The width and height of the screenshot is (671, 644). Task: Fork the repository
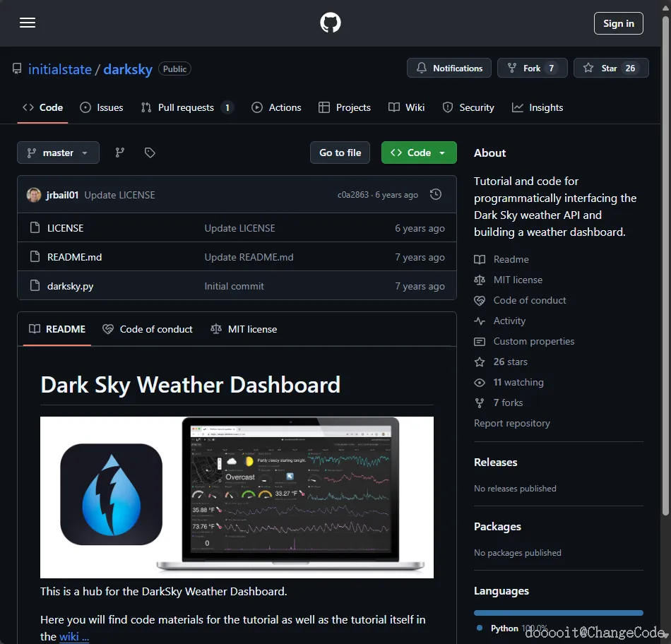pos(533,68)
